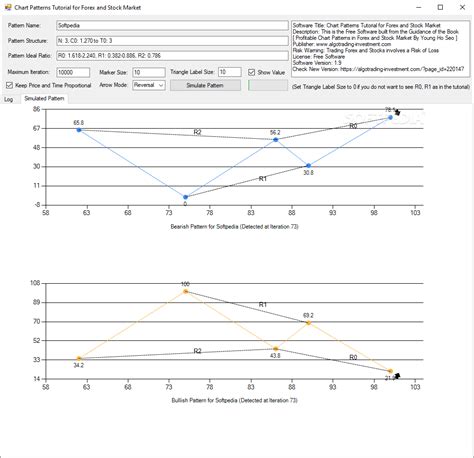The height and width of the screenshot is (458, 474).
Task: Click the R0 label on bullish chart
Action: tap(353, 357)
